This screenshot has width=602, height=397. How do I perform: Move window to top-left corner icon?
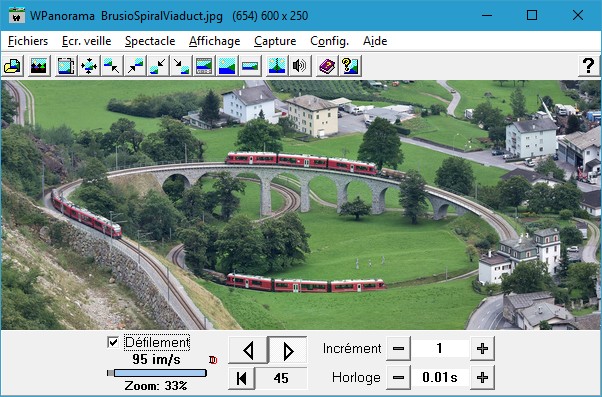click(112, 66)
